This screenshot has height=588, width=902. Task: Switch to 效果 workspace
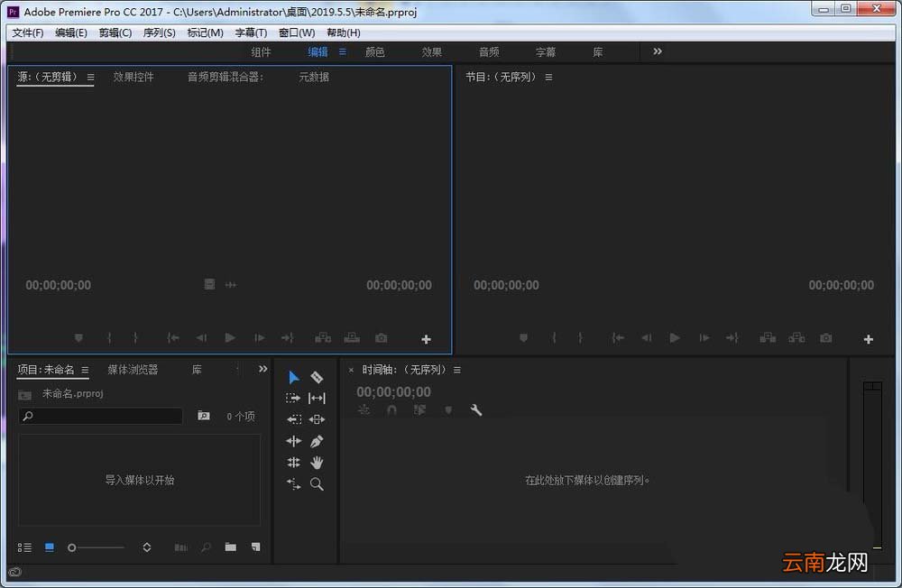(432, 51)
